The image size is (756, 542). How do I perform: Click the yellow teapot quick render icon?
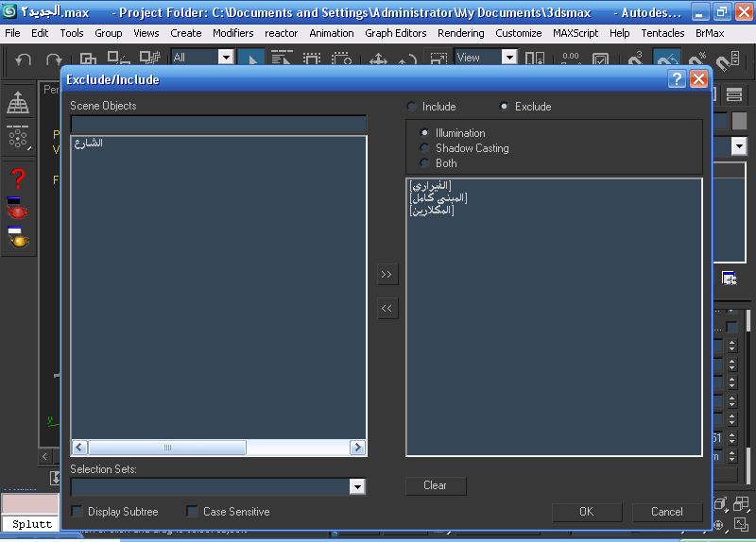[18, 237]
